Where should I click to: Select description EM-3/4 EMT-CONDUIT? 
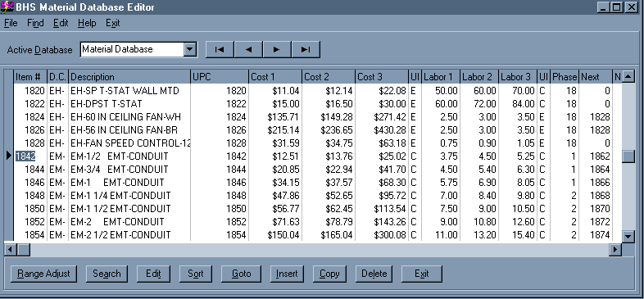coord(119,170)
